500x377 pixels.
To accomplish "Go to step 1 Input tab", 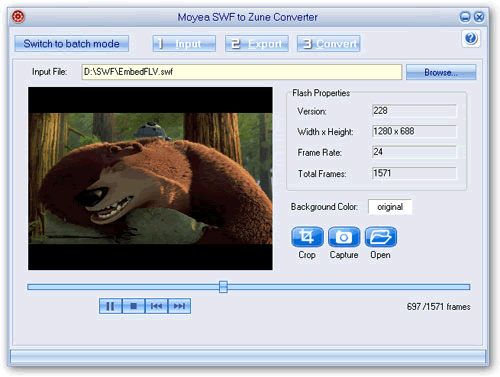I will (x=184, y=44).
